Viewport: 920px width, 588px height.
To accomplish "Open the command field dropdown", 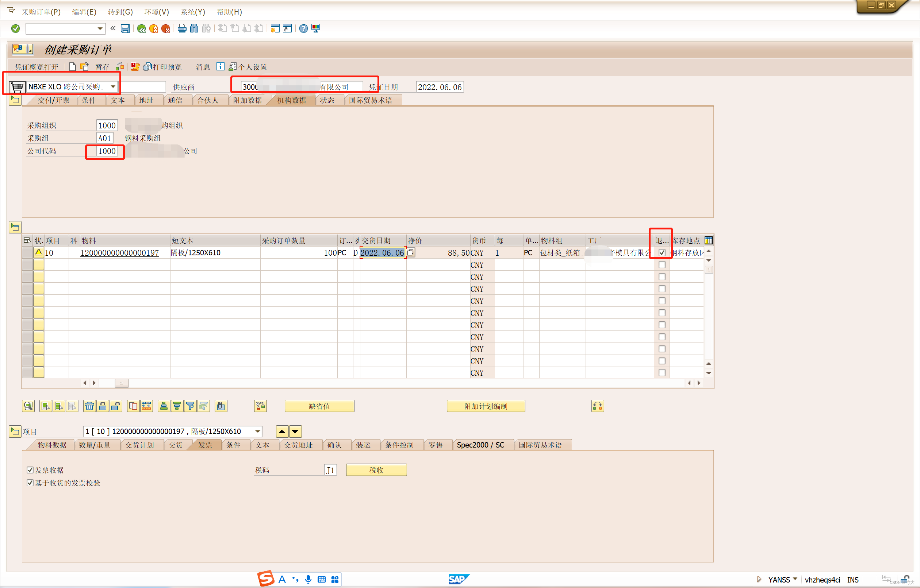I will pyautogui.click(x=100, y=29).
